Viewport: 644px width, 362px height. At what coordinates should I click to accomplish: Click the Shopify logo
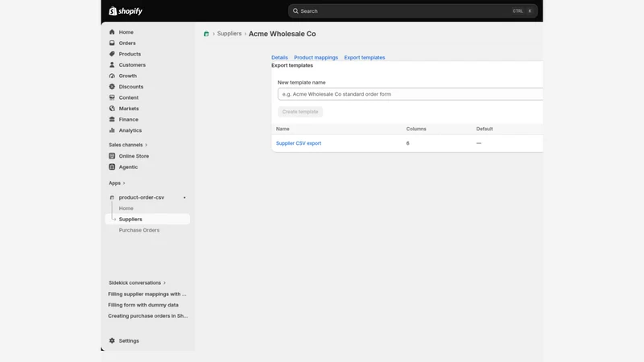pos(126,11)
